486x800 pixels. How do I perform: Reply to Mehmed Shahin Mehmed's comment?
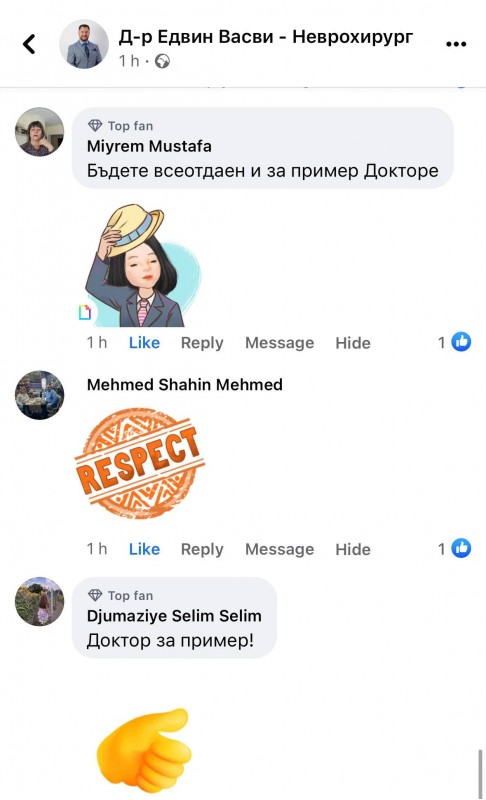[x=202, y=549]
